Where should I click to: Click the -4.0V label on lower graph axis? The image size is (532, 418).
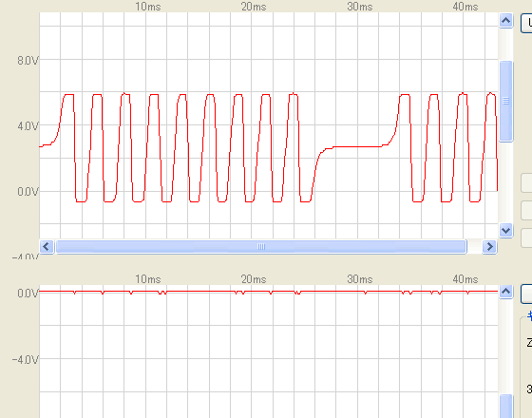tap(26, 359)
